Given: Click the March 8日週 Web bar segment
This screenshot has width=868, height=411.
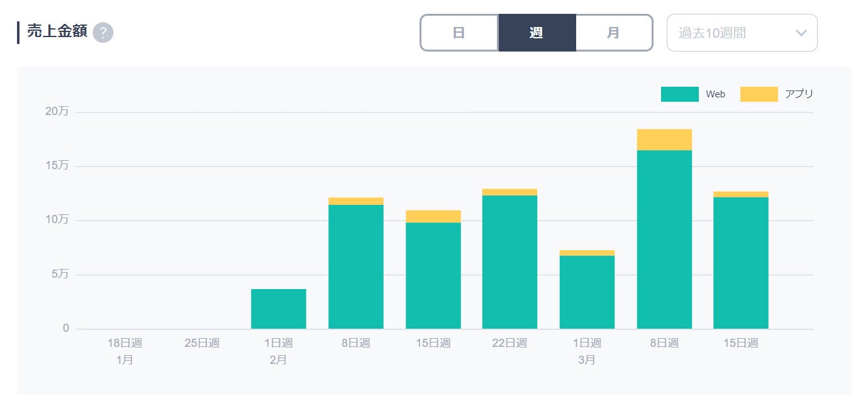Looking at the screenshot, I should (x=664, y=239).
